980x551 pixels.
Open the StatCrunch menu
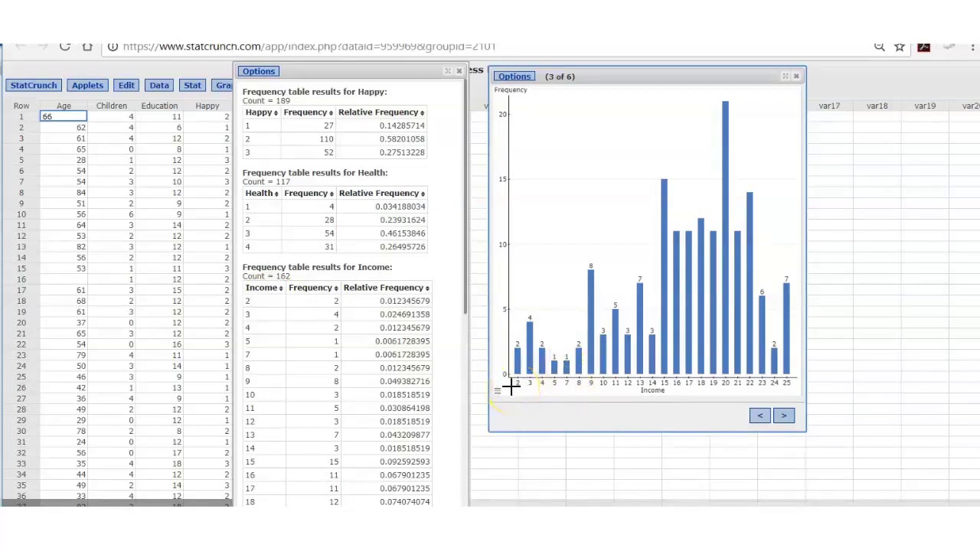click(34, 85)
